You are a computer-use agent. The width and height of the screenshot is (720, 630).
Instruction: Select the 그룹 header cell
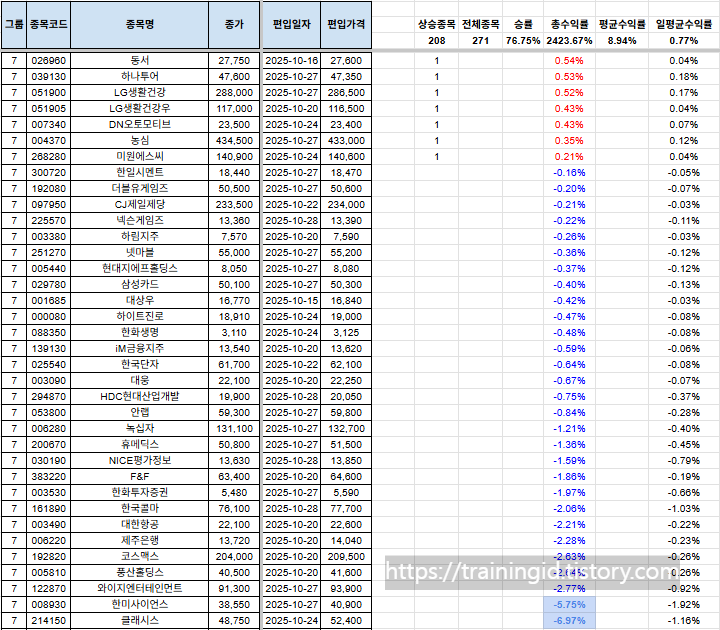14,25
